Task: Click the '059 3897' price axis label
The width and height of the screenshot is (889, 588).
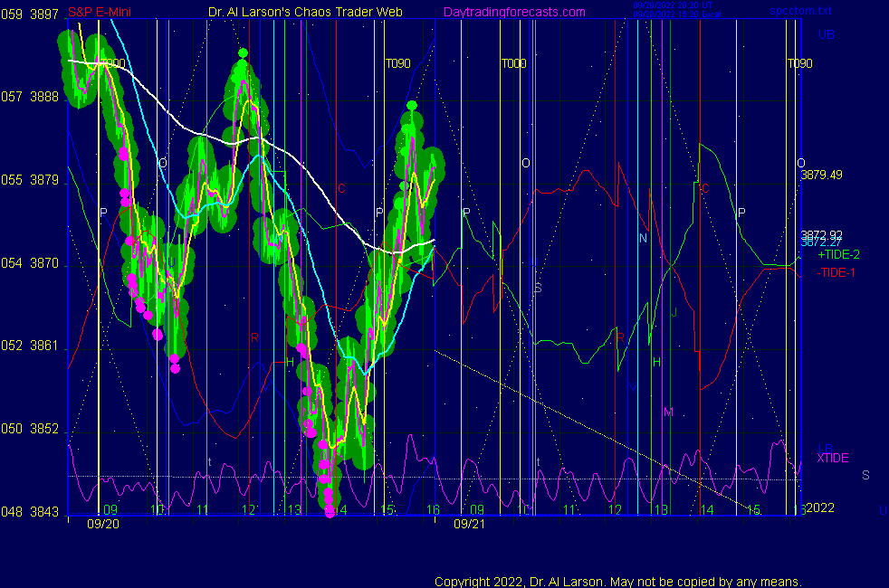Action: (30, 14)
